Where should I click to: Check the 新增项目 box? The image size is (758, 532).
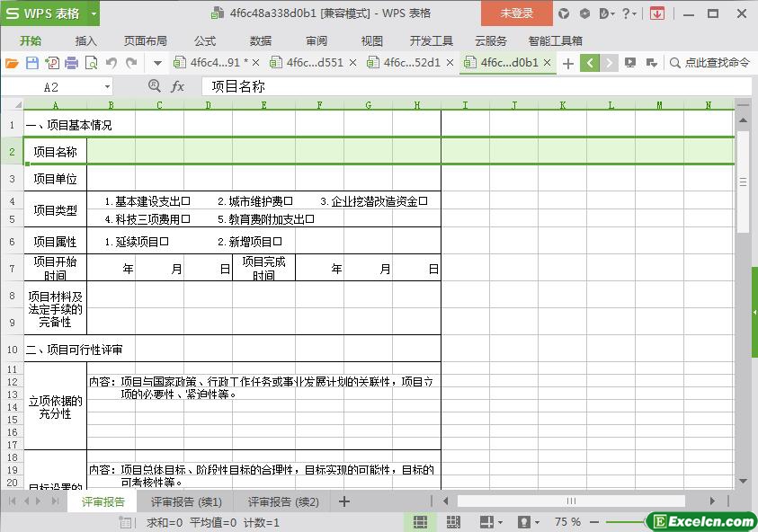coord(278,242)
